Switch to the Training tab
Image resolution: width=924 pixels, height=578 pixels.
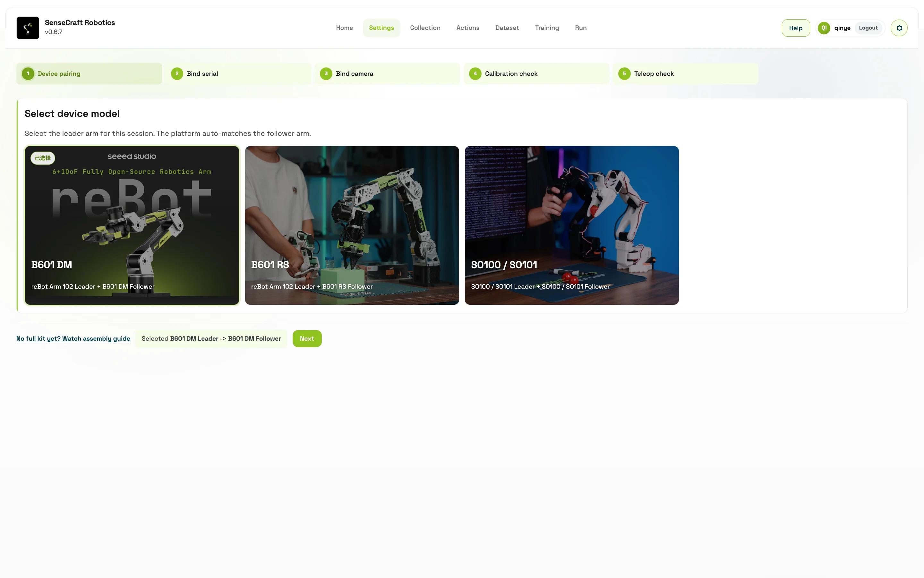coord(547,28)
